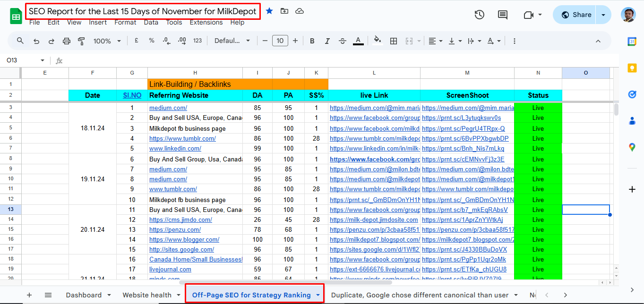The width and height of the screenshot is (644, 304).
Task: Open the https://penzu.com/ referring link
Action: (x=175, y=229)
